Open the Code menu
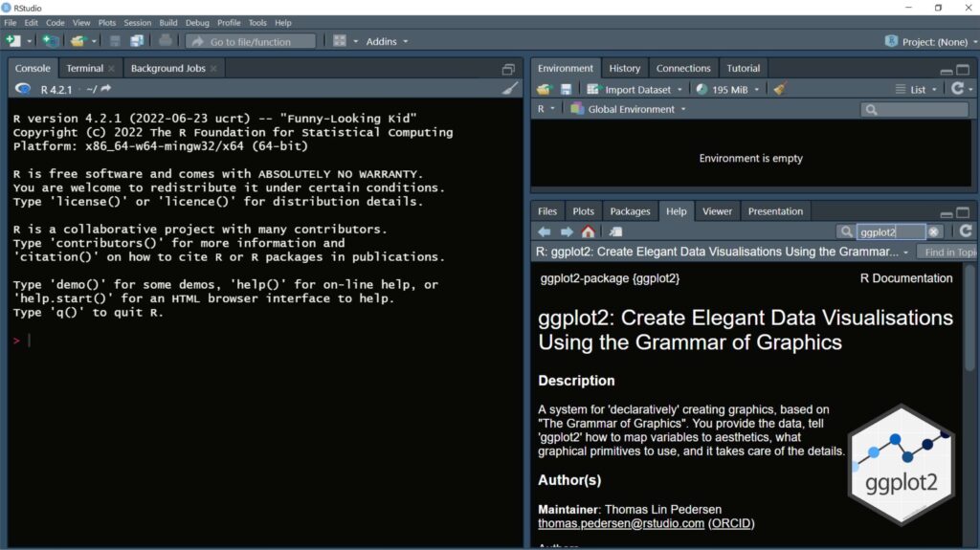 (x=55, y=23)
